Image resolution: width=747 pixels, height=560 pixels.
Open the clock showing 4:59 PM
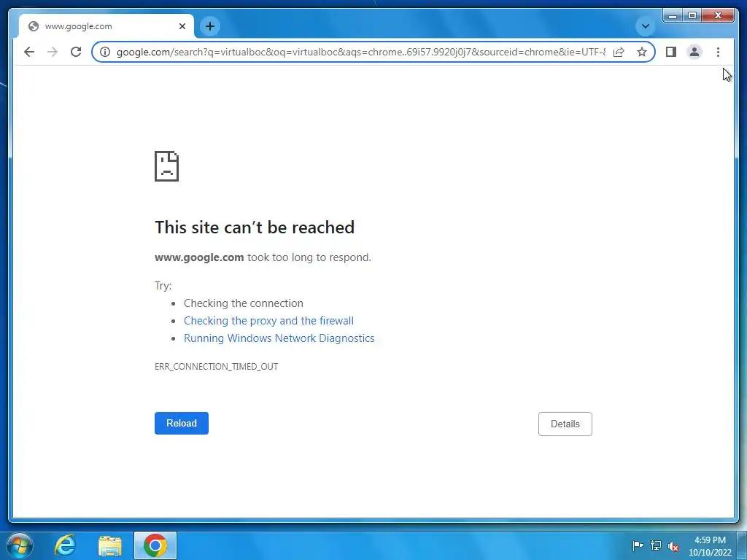click(x=710, y=546)
